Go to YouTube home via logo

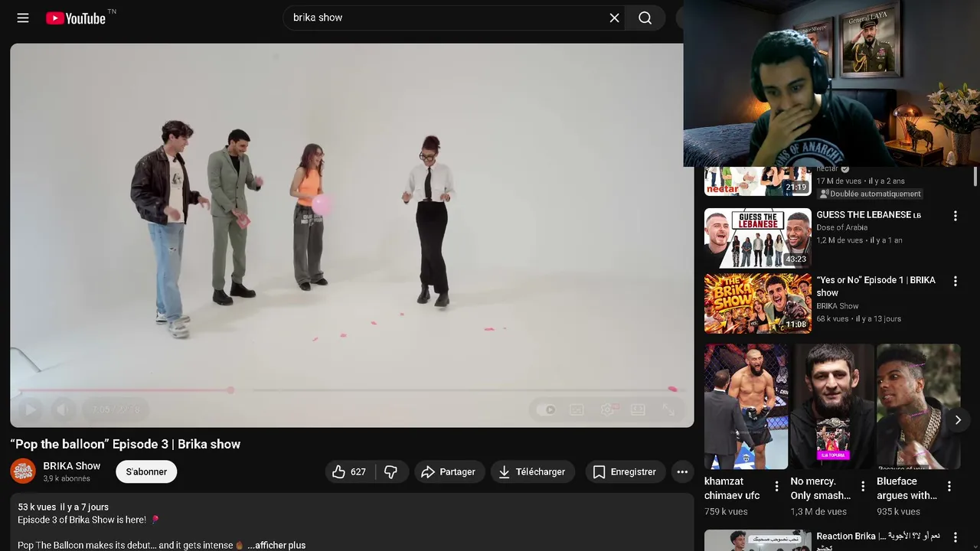pos(76,18)
